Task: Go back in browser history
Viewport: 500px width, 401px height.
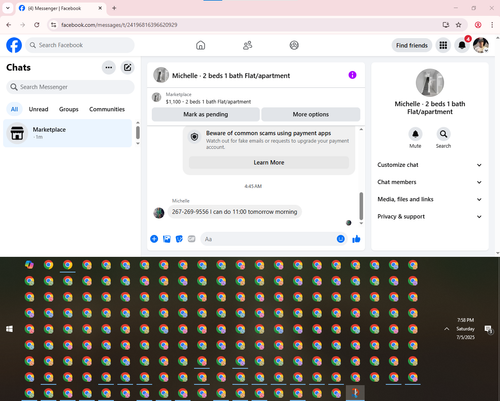Action: click(x=9, y=25)
